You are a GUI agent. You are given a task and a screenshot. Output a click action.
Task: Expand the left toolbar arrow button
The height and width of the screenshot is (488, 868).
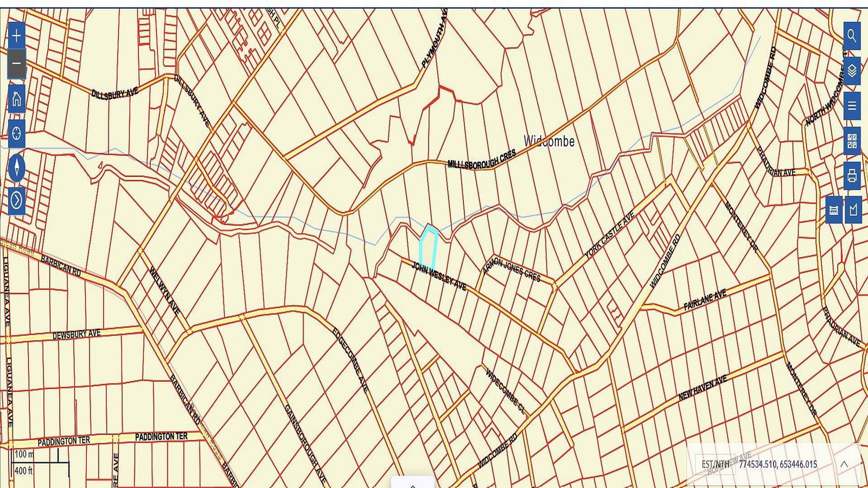click(x=16, y=201)
